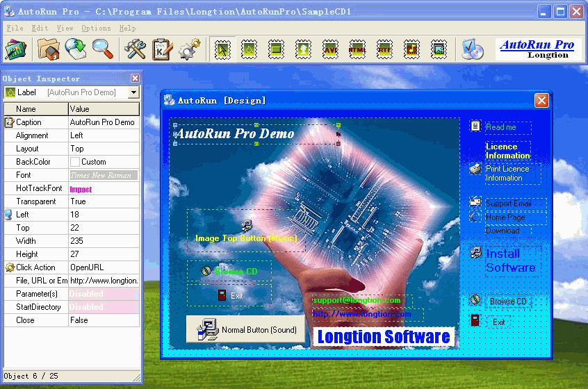This screenshot has height=389, width=588.
Task: Click the new project pictures icon in toolbar
Action: click(x=15, y=49)
